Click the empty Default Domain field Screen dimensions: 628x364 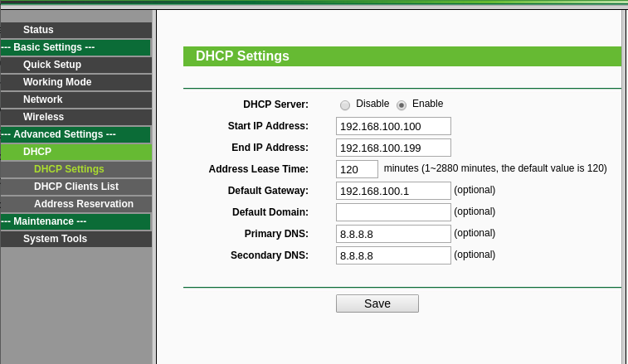click(393, 212)
